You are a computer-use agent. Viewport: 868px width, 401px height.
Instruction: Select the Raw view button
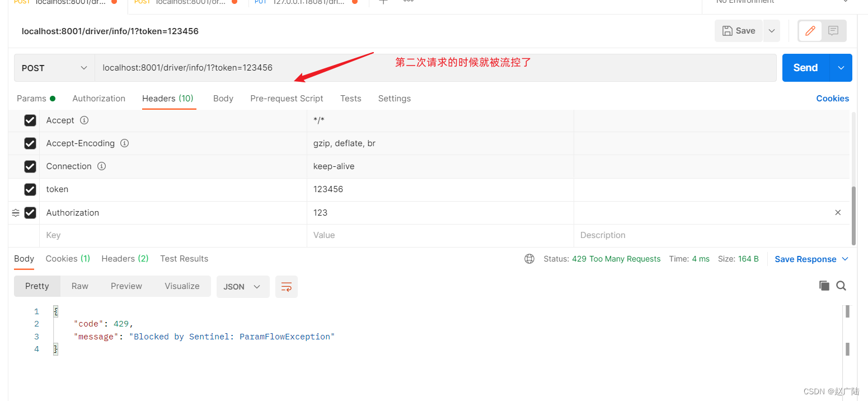point(80,286)
